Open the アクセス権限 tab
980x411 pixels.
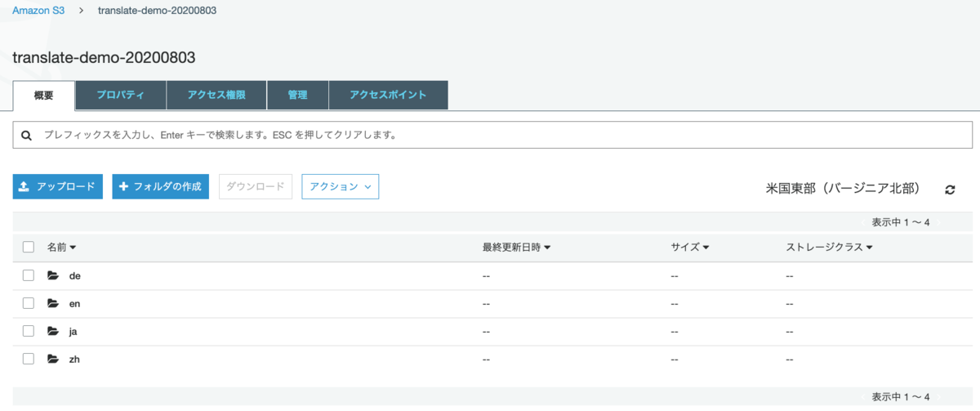(216, 96)
